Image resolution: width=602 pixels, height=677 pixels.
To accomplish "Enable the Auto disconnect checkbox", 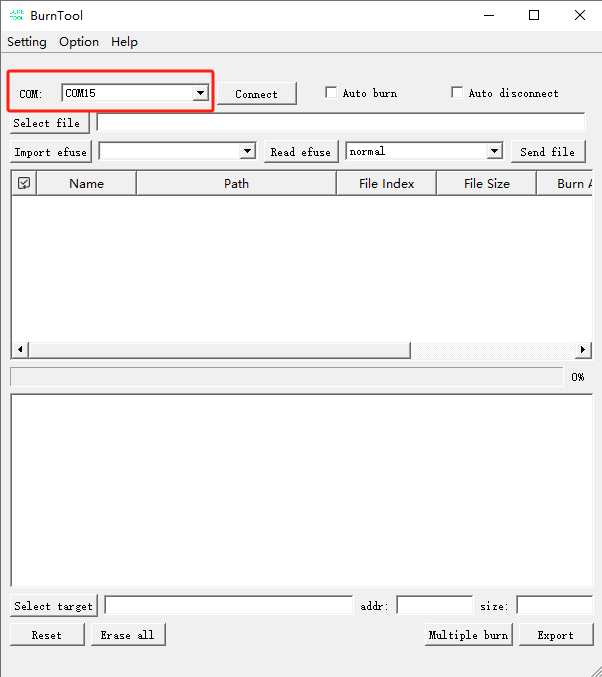I will (457, 93).
